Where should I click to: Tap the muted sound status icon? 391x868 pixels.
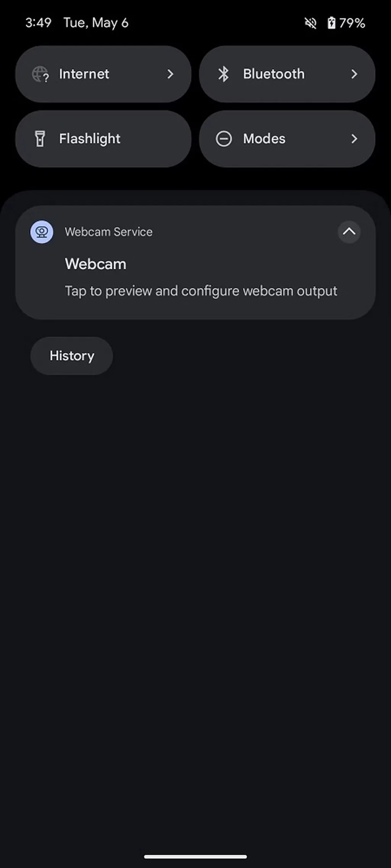pos(310,23)
